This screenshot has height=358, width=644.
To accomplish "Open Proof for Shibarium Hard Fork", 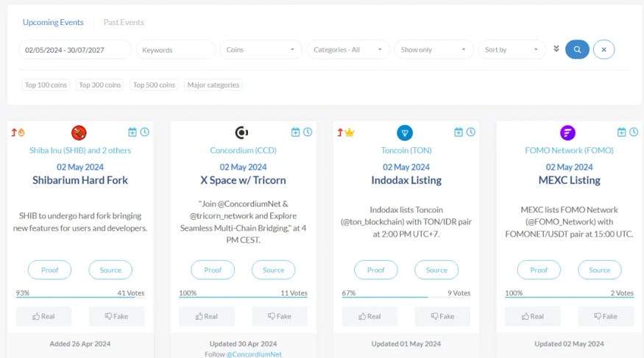I will click(50, 270).
